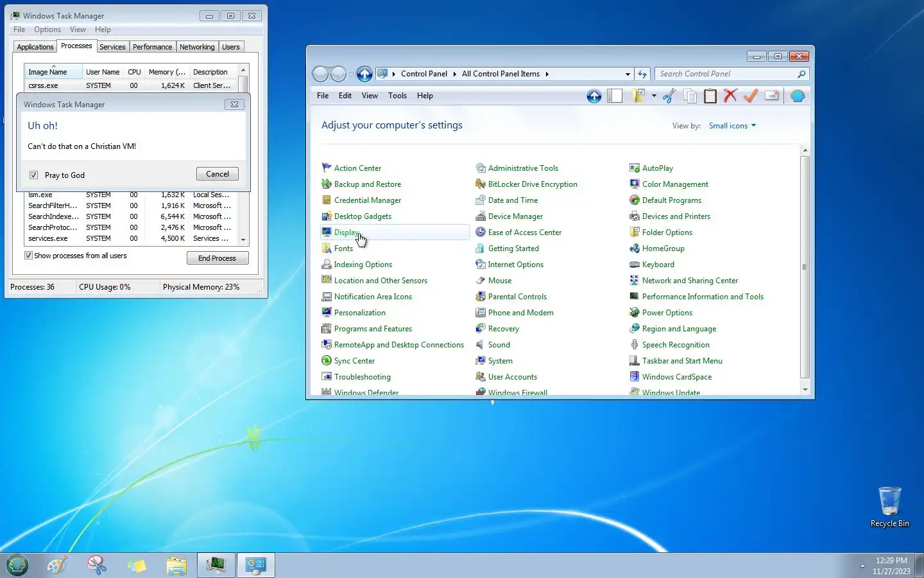
Task: Toggle the navigation pane toolbar icon
Action: [615, 96]
